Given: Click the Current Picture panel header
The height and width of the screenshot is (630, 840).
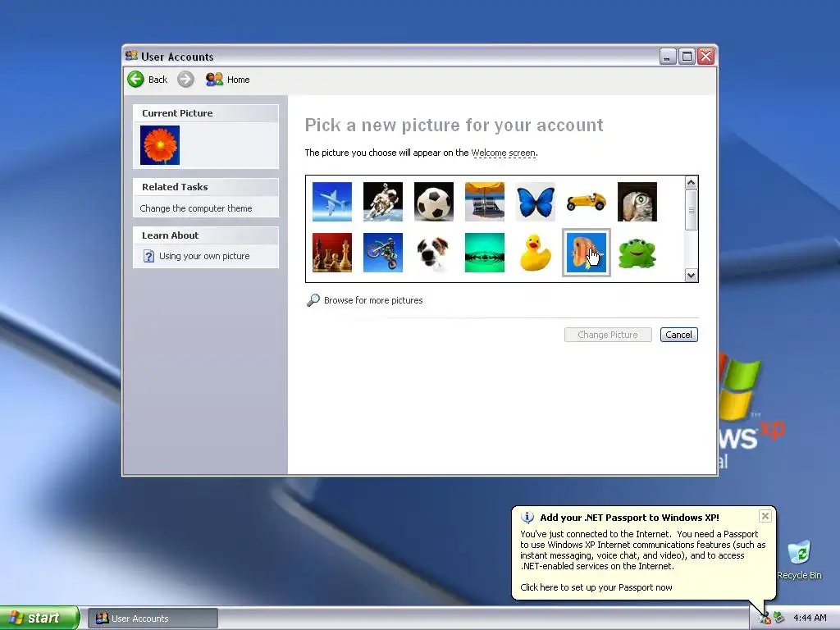Looking at the screenshot, I should tap(206, 113).
